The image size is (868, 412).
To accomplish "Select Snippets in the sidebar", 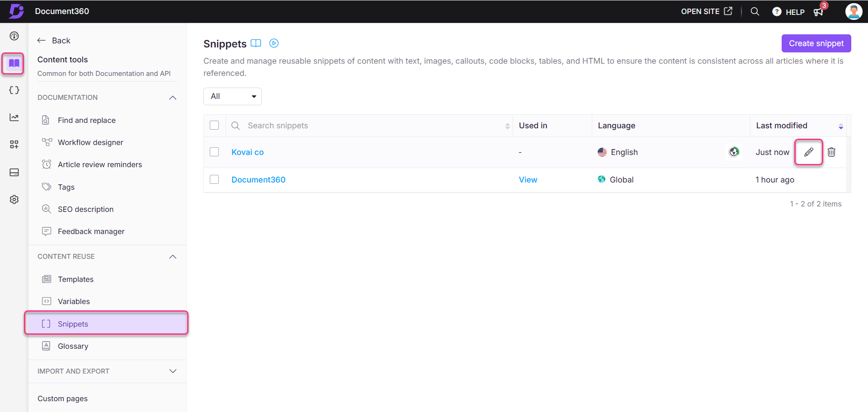I will [x=106, y=323].
